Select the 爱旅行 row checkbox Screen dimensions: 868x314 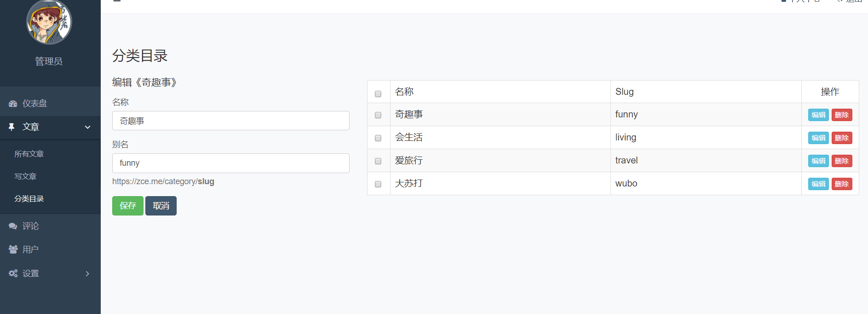pyautogui.click(x=378, y=161)
